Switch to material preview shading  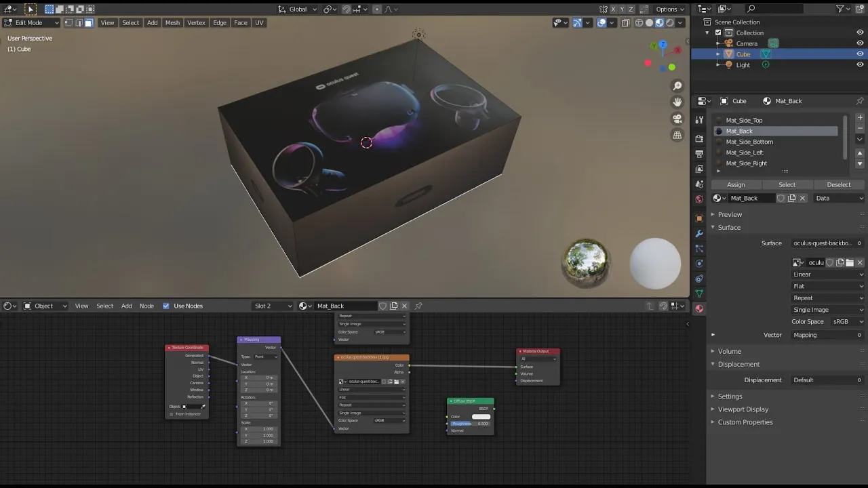coord(659,22)
